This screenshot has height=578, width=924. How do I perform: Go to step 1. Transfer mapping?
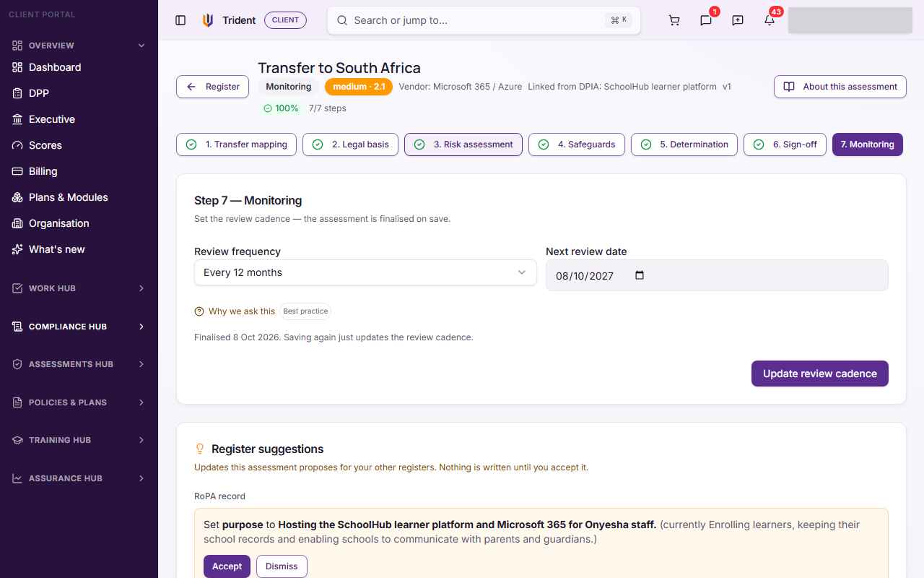coord(236,144)
